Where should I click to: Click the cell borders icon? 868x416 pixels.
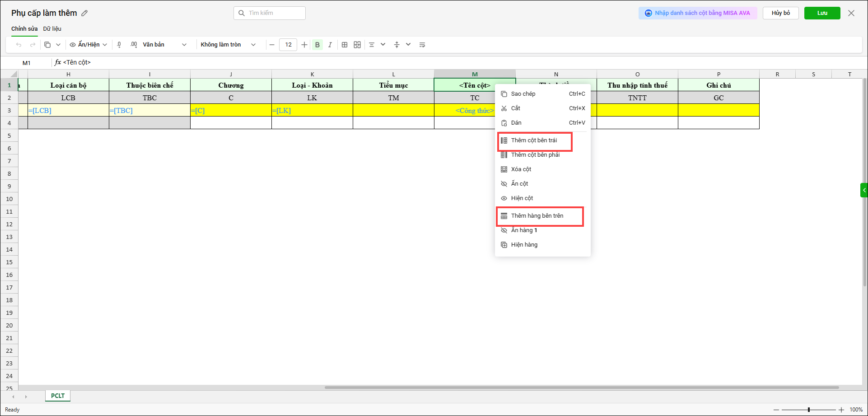345,45
